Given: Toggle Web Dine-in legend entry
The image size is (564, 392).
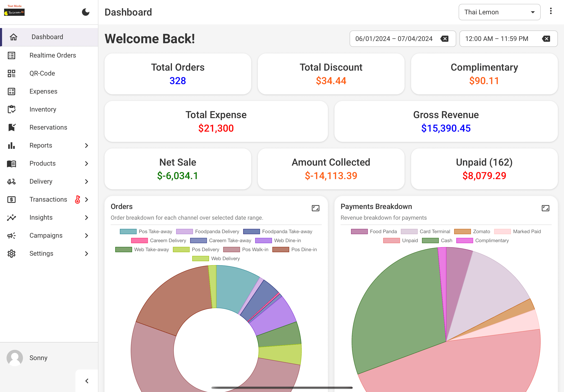Looking at the screenshot, I should (x=278, y=240).
